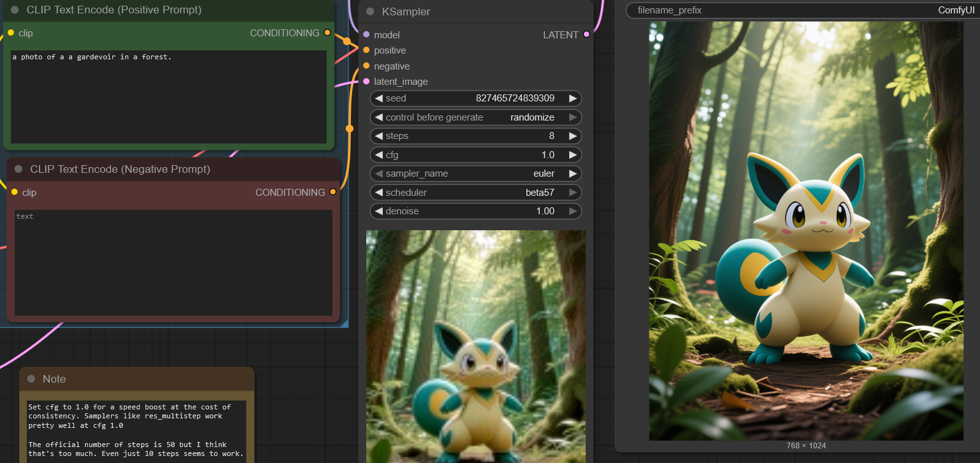This screenshot has height=463, width=980.
Task: Select previous sampler_name with left arrow
Action: [x=378, y=173]
